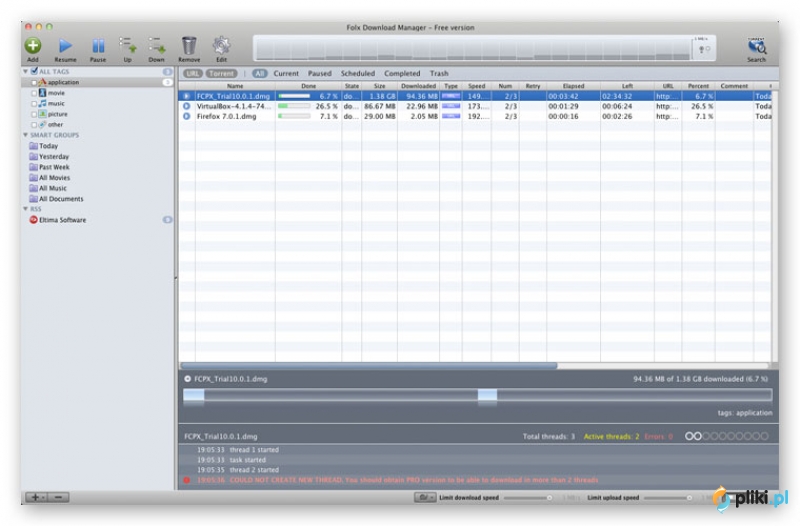This screenshot has height=526, width=800.
Task: Click the thread indicator circles in log header
Action: tap(727, 436)
